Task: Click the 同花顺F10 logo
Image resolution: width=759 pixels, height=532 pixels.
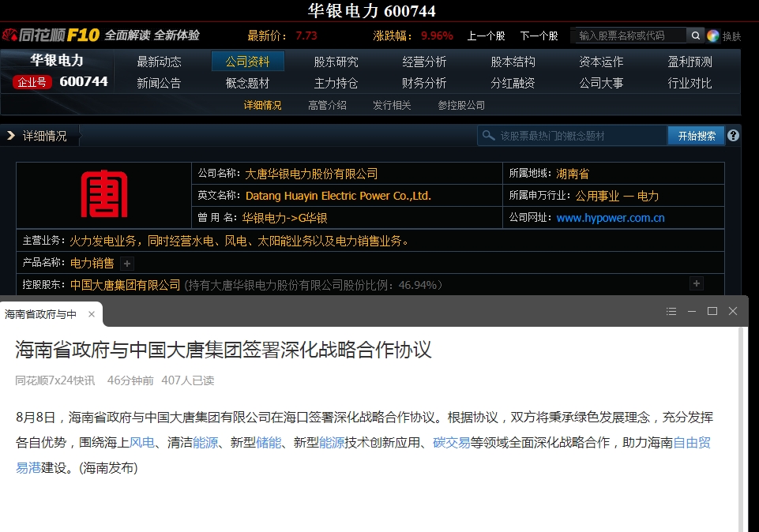Action: (x=51, y=36)
